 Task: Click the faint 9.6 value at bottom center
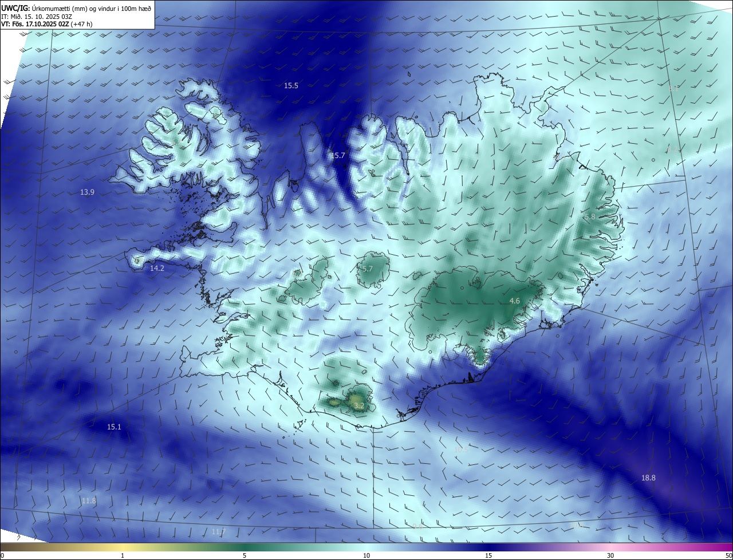[x=417, y=526]
